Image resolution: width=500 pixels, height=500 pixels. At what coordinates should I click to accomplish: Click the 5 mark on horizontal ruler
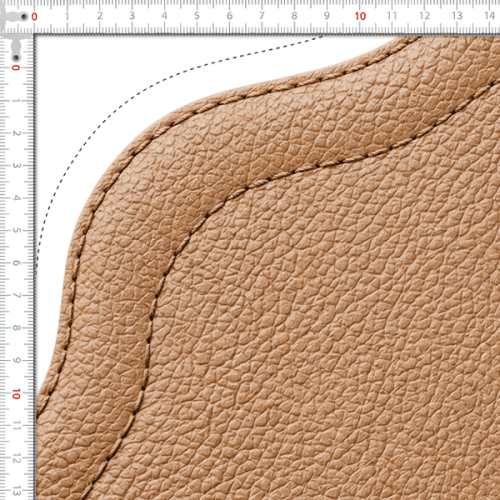pyautogui.click(x=197, y=16)
